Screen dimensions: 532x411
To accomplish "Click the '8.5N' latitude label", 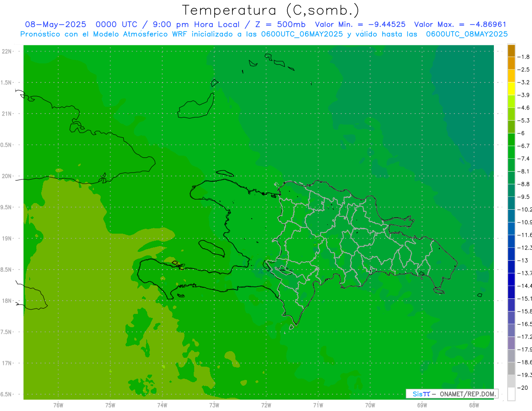I will pyautogui.click(x=6, y=270).
